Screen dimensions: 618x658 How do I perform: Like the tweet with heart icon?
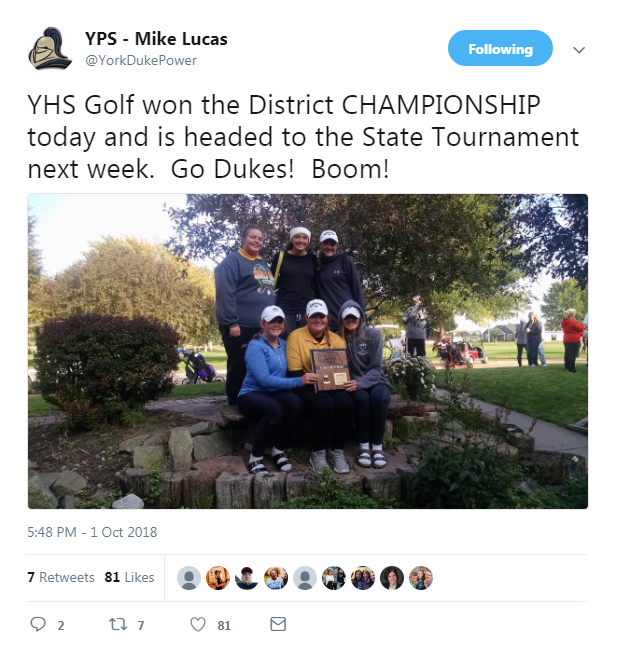pyautogui.click(x=198, y=624)
